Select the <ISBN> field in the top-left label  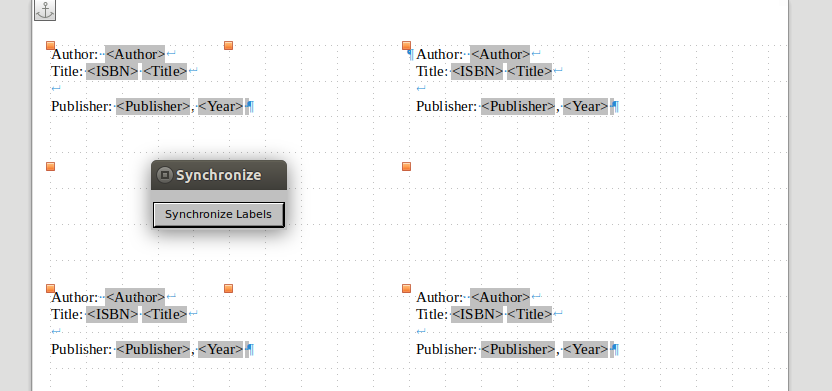coord(112,71)
